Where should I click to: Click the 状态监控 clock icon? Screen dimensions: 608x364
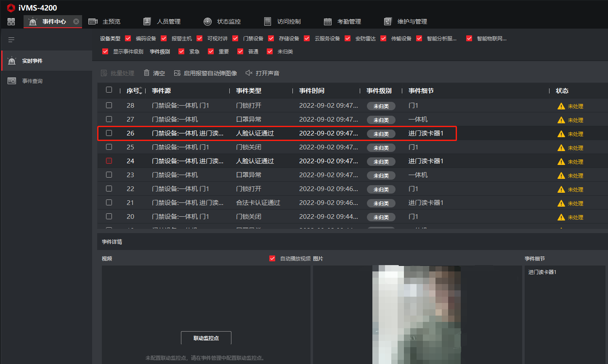point(207,21)
